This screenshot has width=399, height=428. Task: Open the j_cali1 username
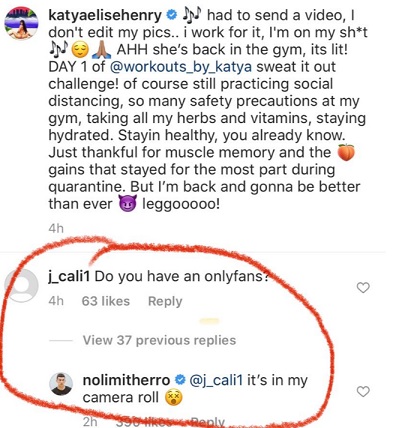[69, 276]
